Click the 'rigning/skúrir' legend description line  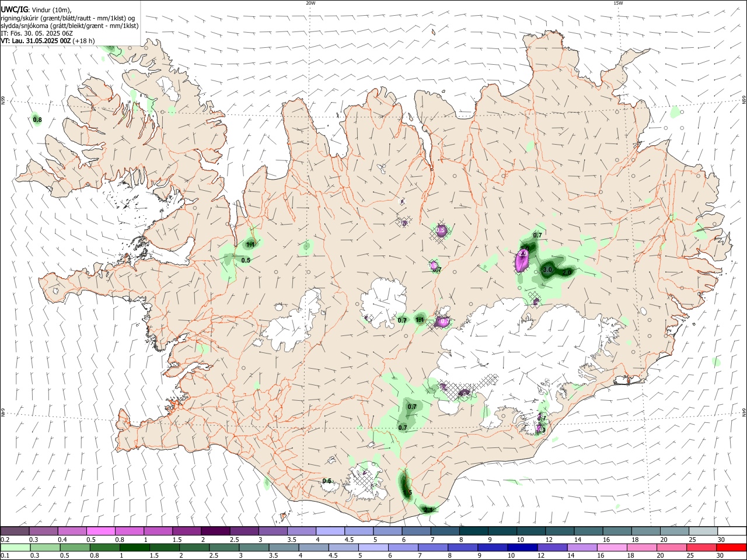tap(68, 18)
